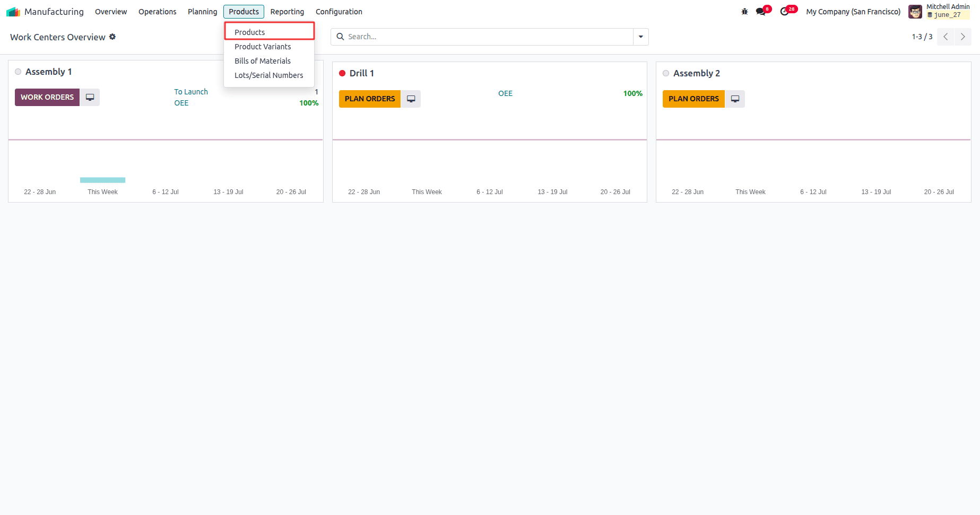Viewport: 980px width, 515px height.
Task: Select Lots/Serial Numbers menu entry
Action: pos(270,75)
